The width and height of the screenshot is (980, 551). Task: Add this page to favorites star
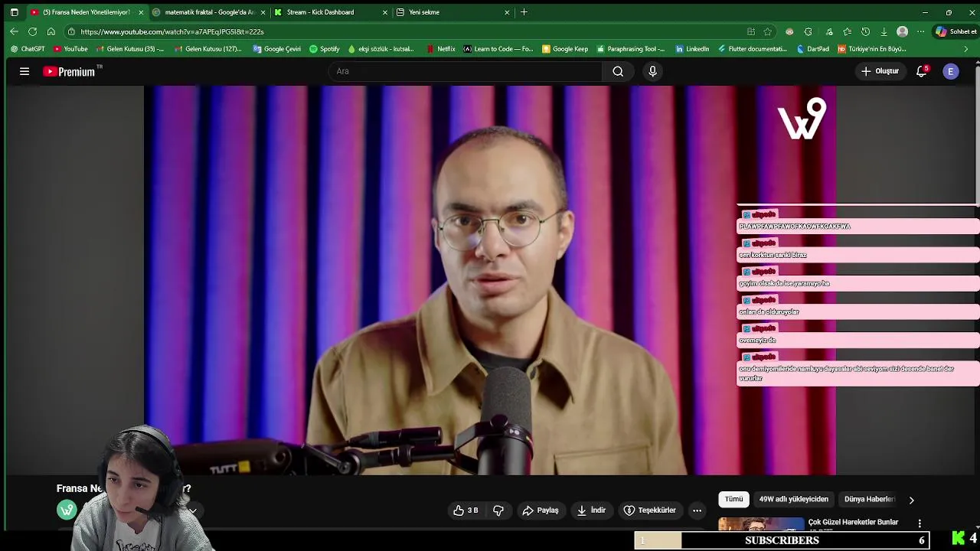click(x=767, y=31)
